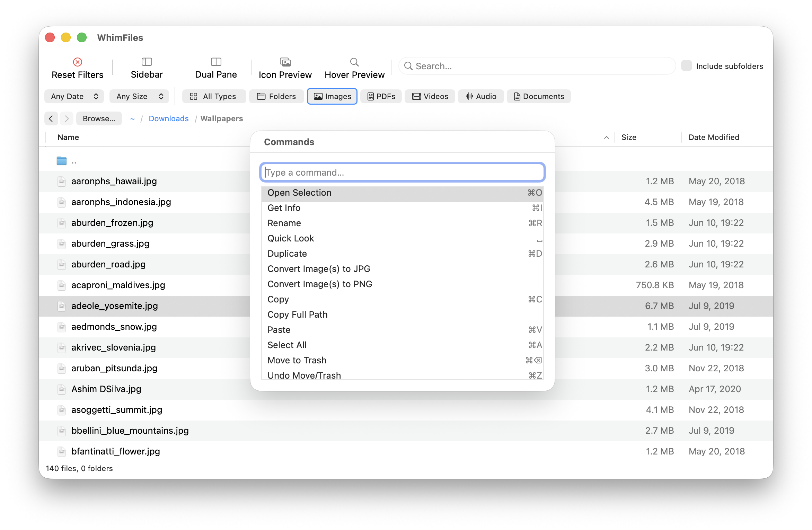Click '140 files, 0 folders' status text
812x530 pixels.
tap(79, 468)
